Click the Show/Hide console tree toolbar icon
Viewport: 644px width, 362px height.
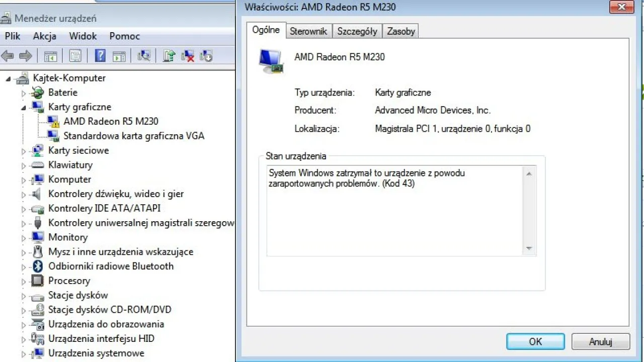click(50, 55)
